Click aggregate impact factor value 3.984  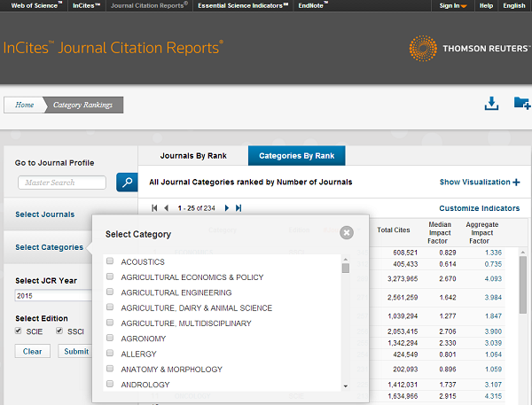(x=493, y=298)
